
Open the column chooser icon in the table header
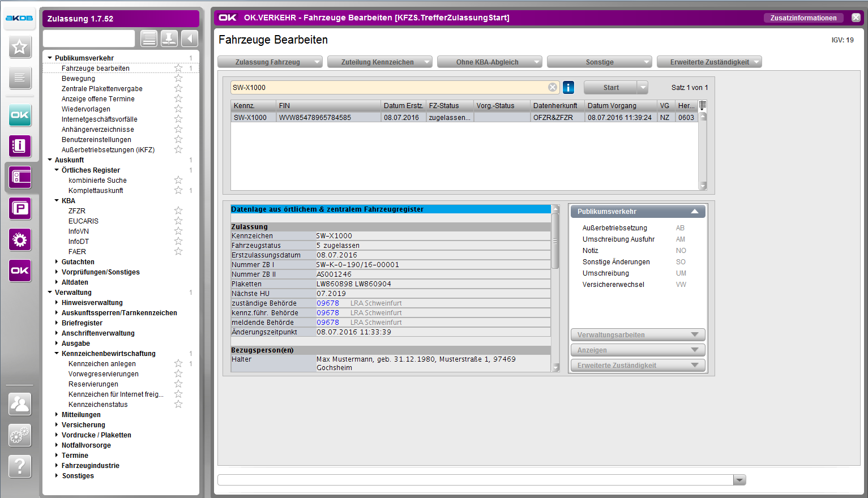703,105
